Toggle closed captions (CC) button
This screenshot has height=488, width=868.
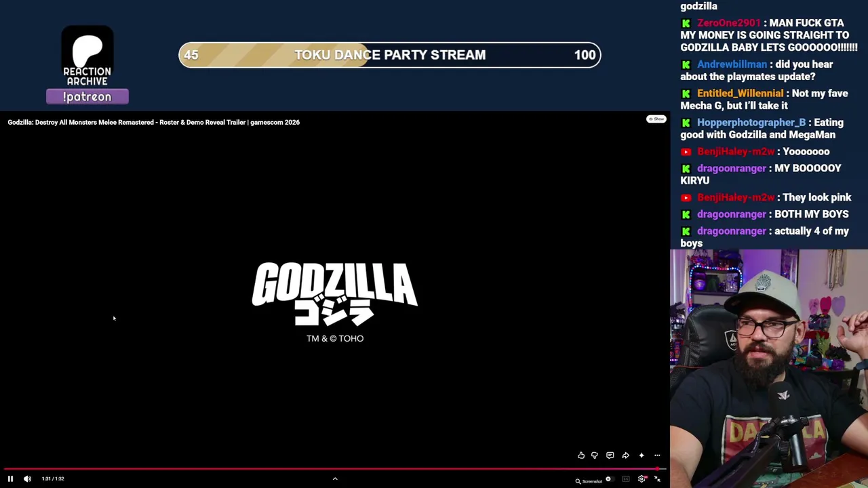pos(625,479)
